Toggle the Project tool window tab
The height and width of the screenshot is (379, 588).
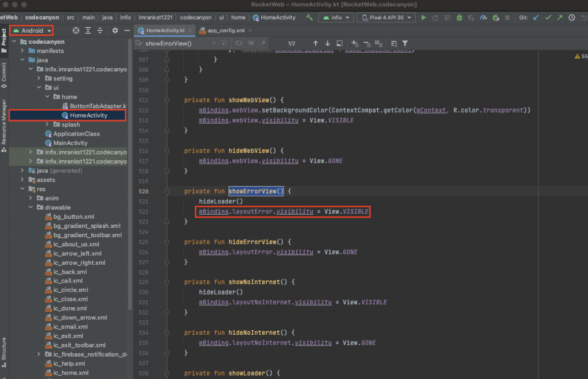[4, 41]
